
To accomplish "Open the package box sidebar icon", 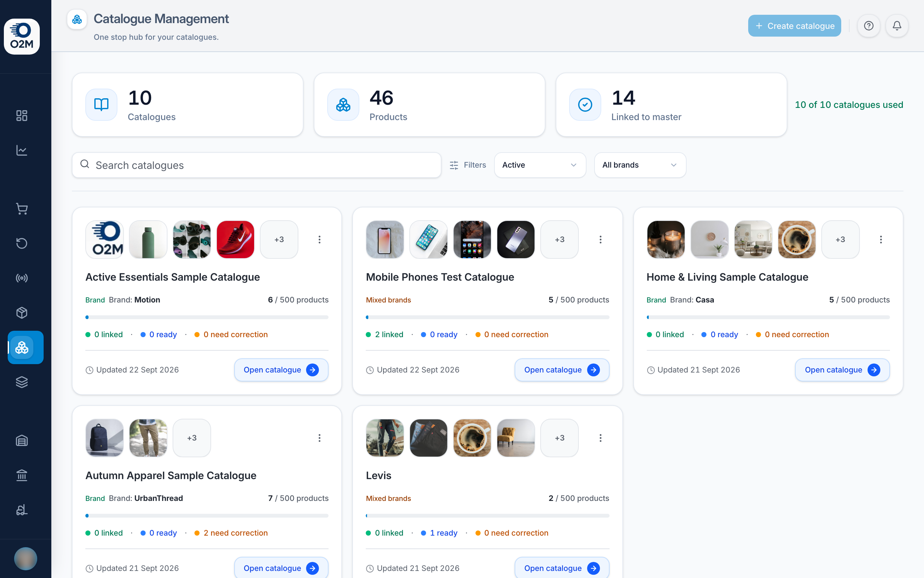I will pos(22,313).
